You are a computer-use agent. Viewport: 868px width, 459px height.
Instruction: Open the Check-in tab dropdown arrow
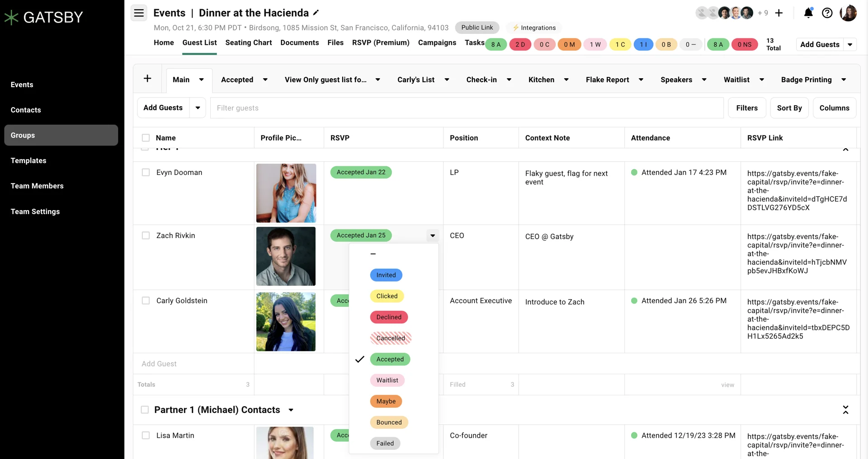509,80
